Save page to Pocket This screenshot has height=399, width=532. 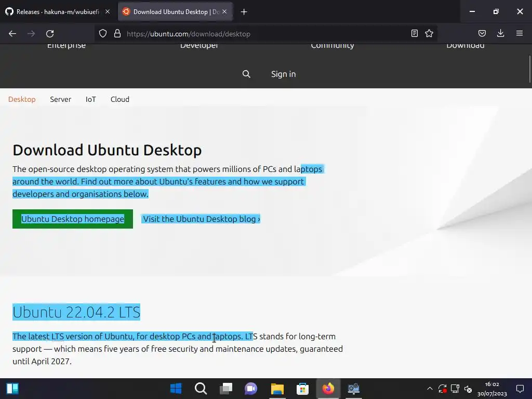pyautogui.click(x=482, y=33)
